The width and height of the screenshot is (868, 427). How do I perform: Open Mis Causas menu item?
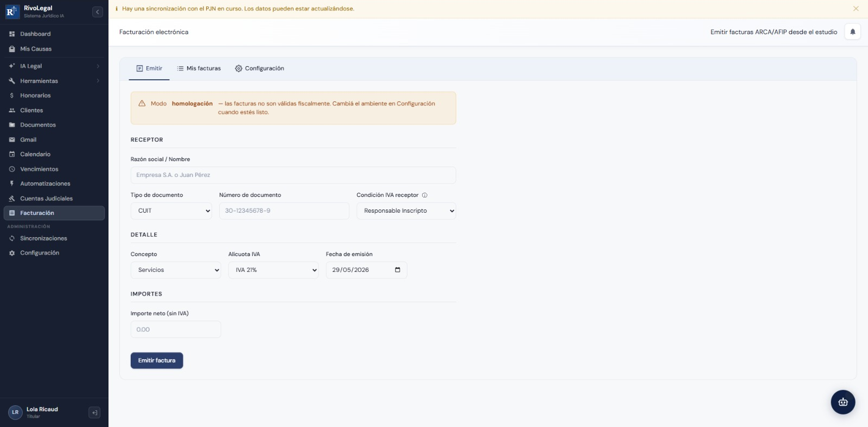[54, 49]
